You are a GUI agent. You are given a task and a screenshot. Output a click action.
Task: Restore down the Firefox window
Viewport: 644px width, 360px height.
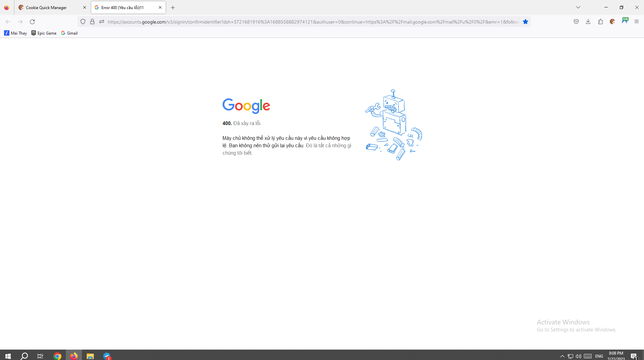(622, 7)
